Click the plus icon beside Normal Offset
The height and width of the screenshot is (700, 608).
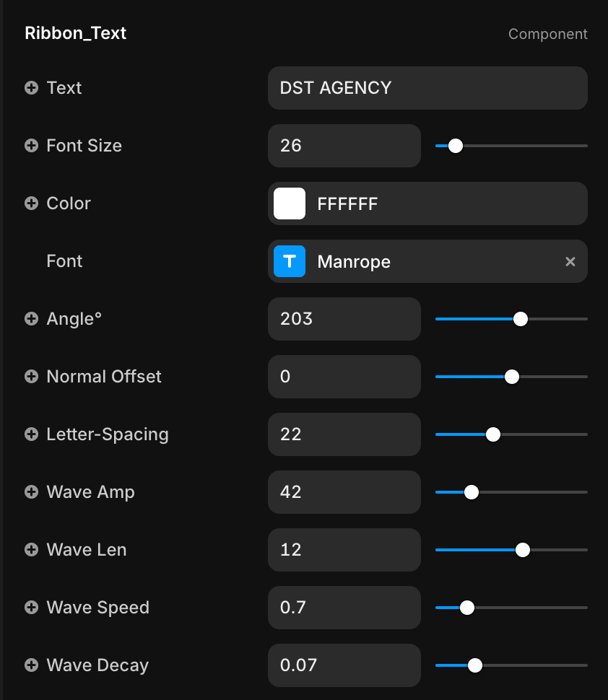click(31, 376)
